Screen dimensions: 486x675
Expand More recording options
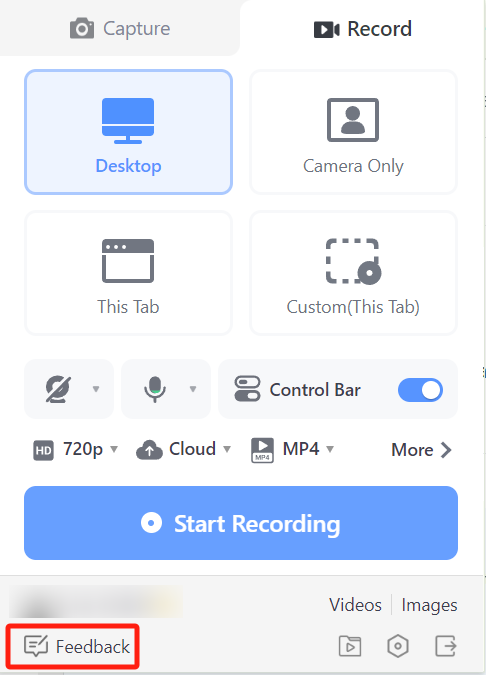(x=421, y=450)
